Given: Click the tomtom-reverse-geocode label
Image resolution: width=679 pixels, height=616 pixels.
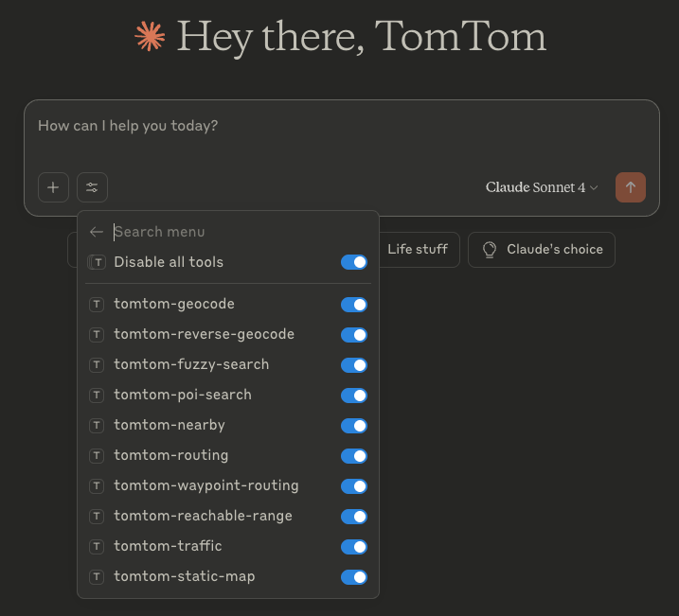Looking at the screenshot, I should (204, 334).
